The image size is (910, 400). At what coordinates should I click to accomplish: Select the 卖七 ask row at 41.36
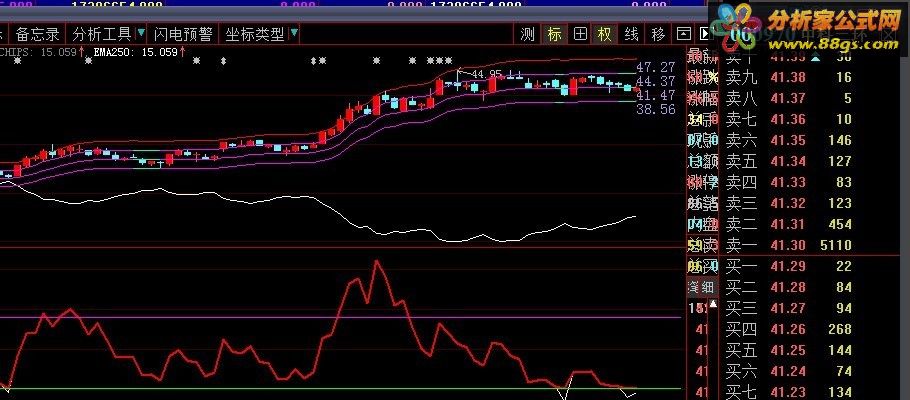point(789,119)
